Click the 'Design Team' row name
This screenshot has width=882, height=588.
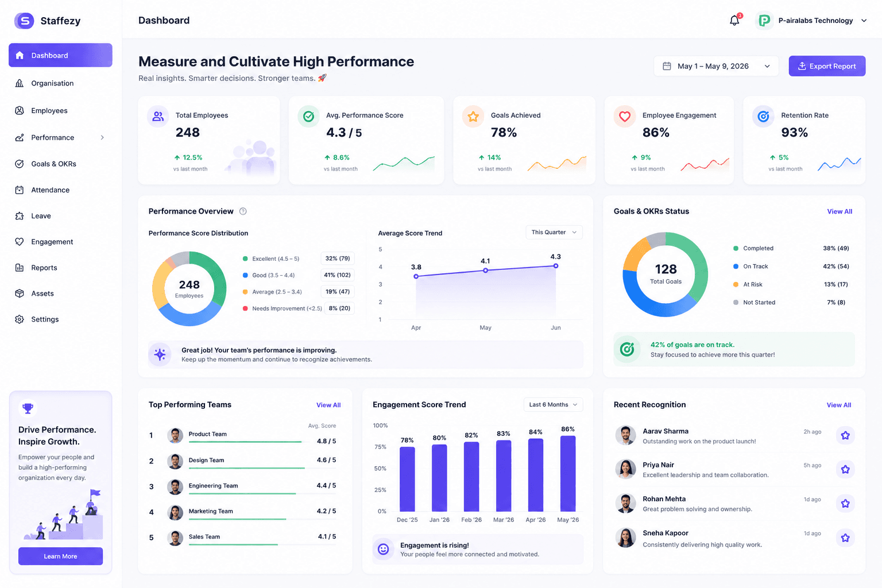206,460
